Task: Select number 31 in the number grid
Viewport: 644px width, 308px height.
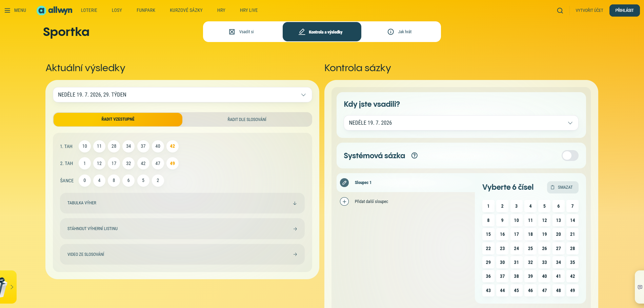Action: coord(516,262)
